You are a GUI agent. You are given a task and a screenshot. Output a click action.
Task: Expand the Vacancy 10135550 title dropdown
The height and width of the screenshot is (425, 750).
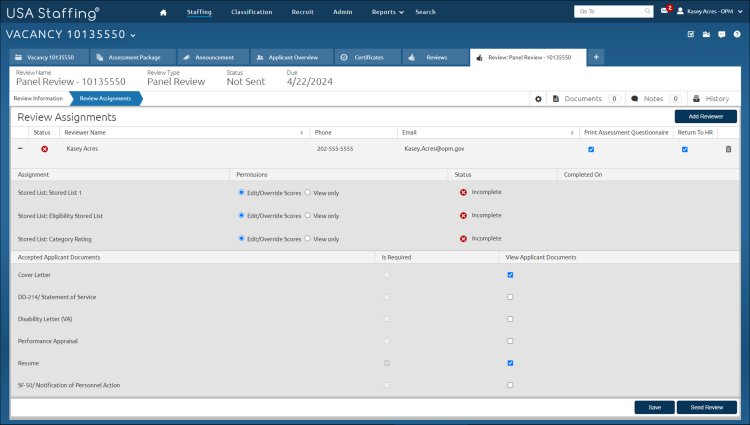click(x=133, y=35)
